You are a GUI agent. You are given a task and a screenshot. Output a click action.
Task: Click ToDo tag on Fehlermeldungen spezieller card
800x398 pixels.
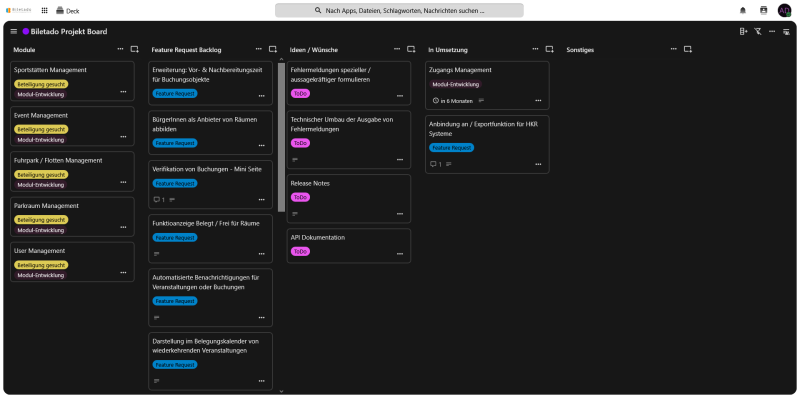point(301,94)
